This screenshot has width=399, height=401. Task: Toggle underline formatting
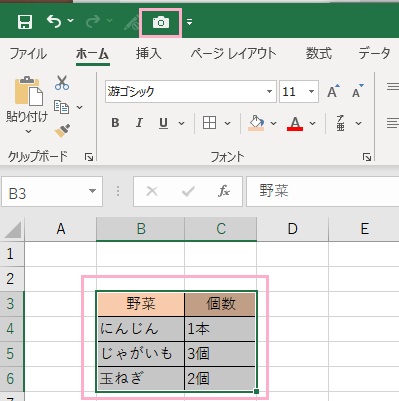163,123
